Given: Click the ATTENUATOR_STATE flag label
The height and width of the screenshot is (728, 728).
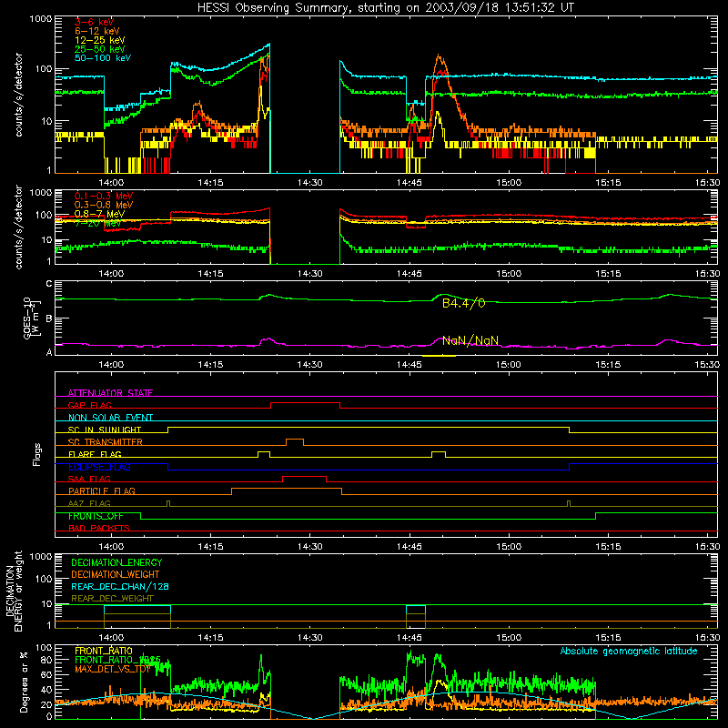Looking at the screenshot, I should (x=110, y=393).
